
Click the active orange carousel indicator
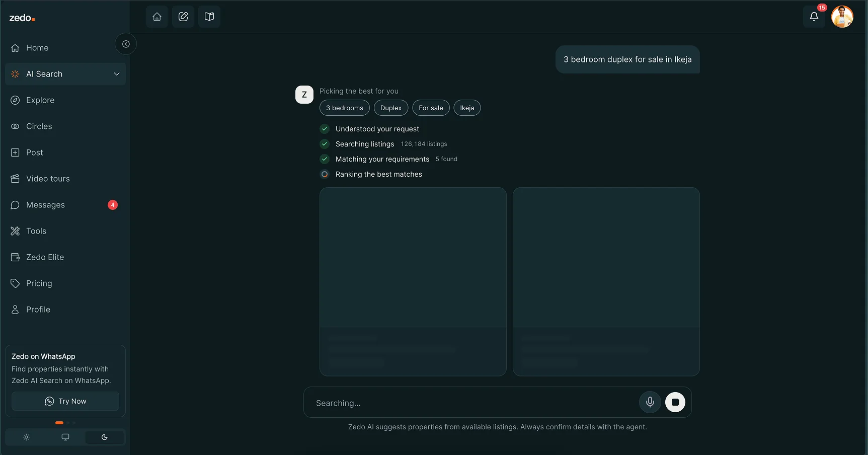click(59, 423)
